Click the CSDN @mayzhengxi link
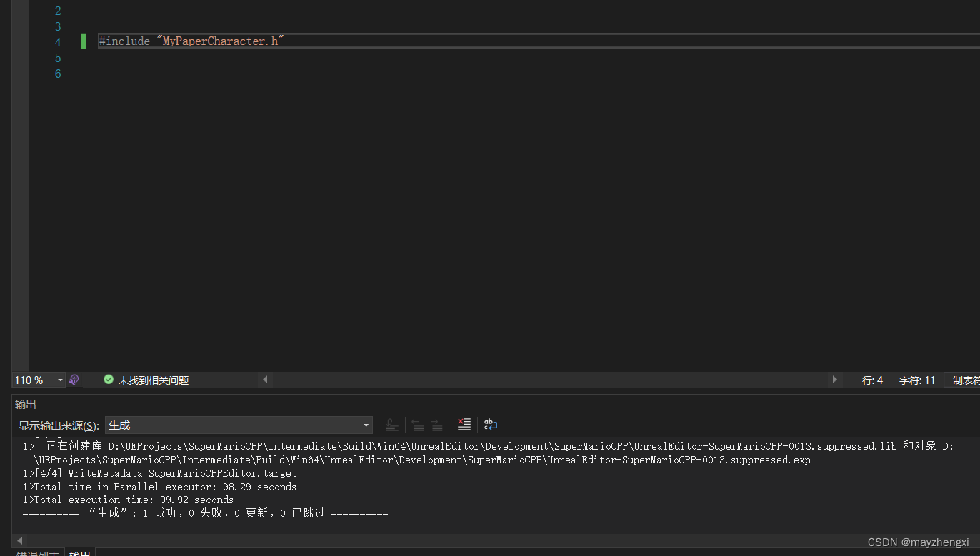Image resolution: width=980 pixels, height=556 pixels. (x=917, y=542)
